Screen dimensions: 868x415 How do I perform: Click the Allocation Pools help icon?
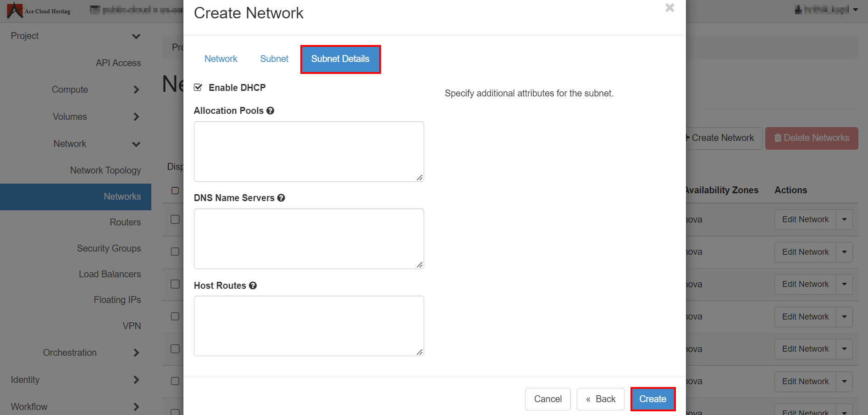pos(270,111)
